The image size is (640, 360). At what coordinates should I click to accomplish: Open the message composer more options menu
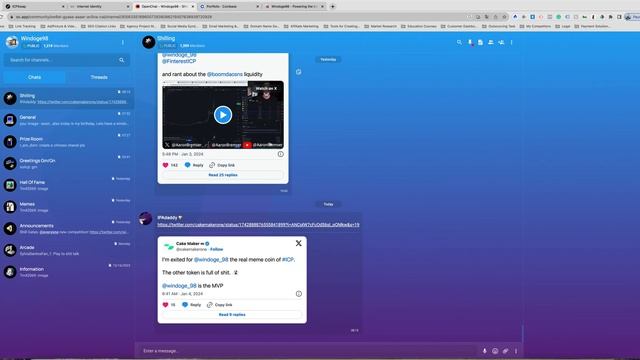coord(516,351)
